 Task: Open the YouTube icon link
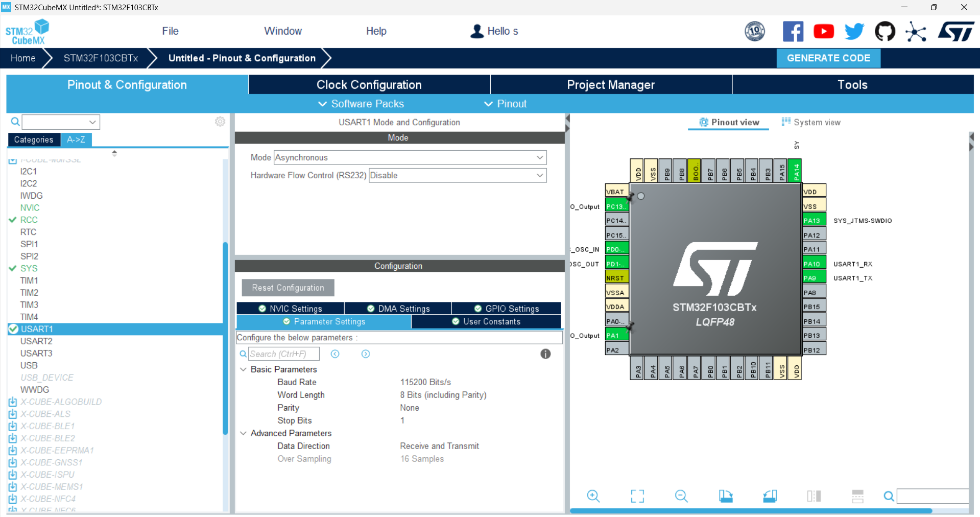(824, 31)
